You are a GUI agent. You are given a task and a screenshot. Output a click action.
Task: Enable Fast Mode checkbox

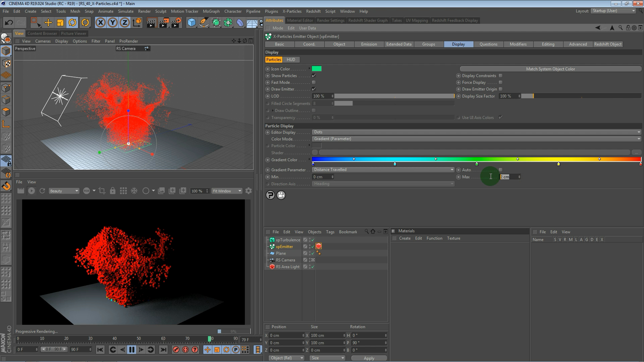[314, 82]
